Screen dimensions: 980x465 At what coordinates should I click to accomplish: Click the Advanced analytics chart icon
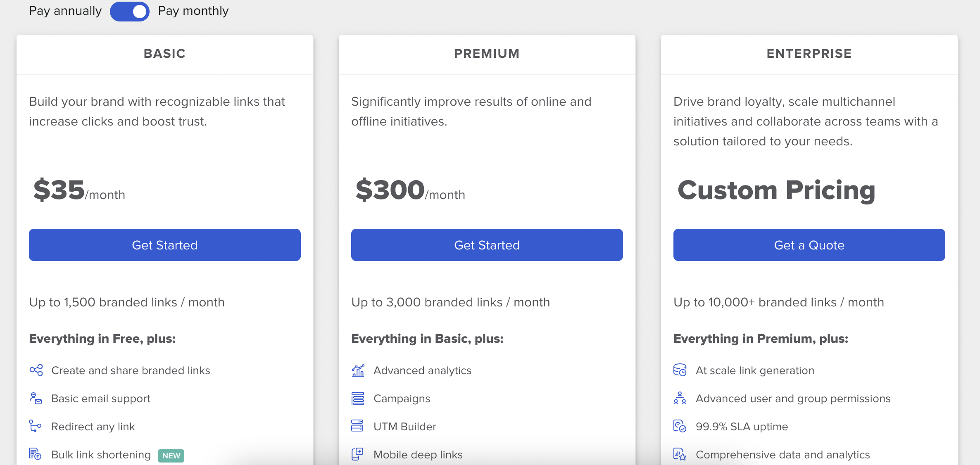pos(358,370)
